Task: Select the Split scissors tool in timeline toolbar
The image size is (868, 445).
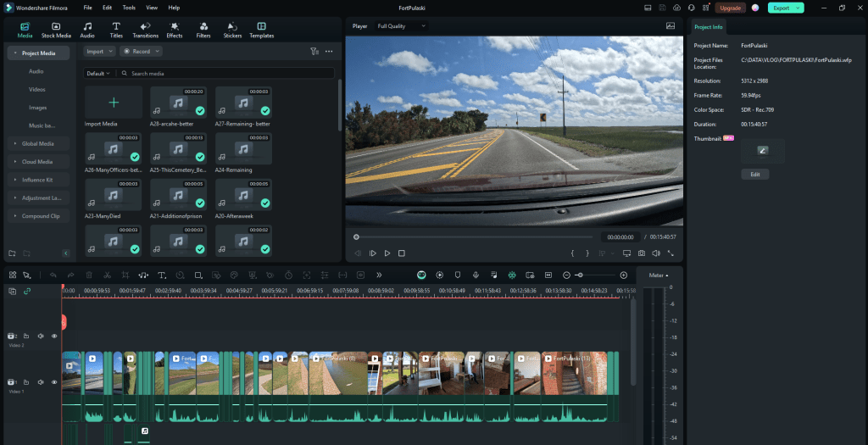Action: (107, 275)
